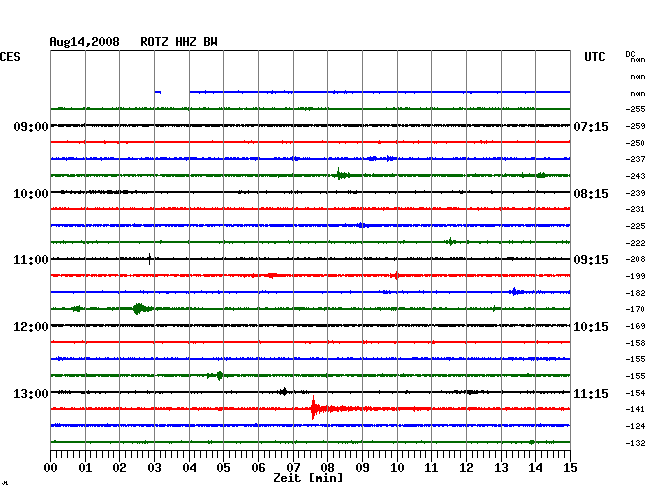Click the Zeit [min] axis title

(308, 478)
